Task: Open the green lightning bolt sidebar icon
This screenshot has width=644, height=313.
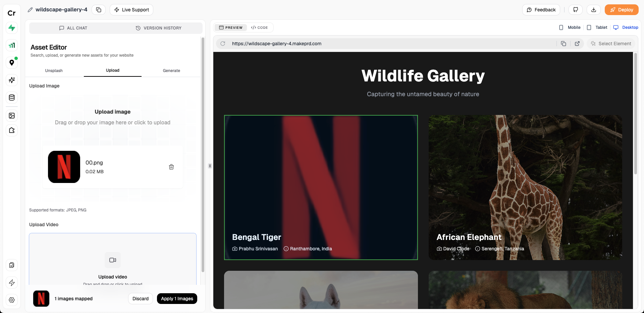Action: 12,28
